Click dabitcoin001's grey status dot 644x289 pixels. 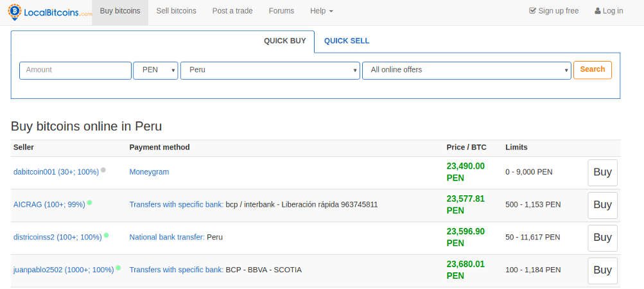(x=103, y=170)
